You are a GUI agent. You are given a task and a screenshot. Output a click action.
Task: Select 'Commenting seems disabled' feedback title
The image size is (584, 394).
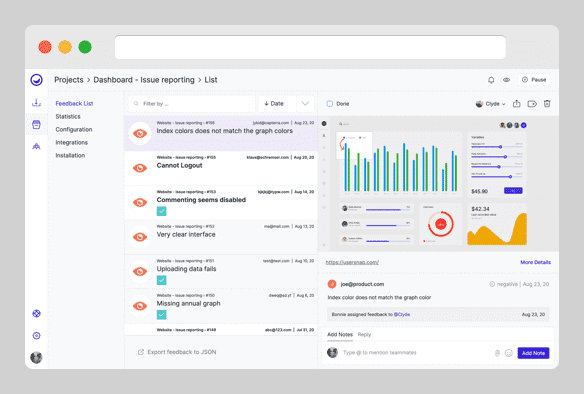pos(201,200)
